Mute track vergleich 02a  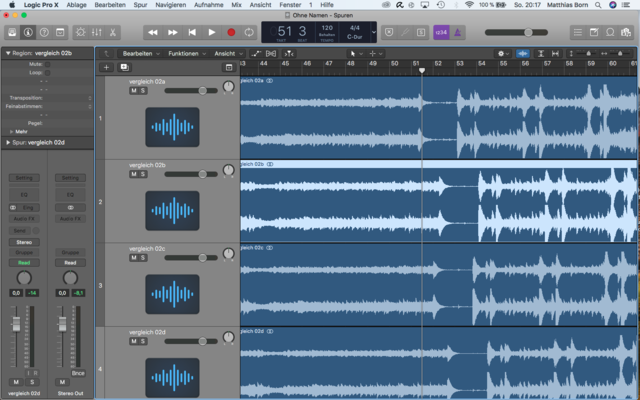[x=133, y=91]
